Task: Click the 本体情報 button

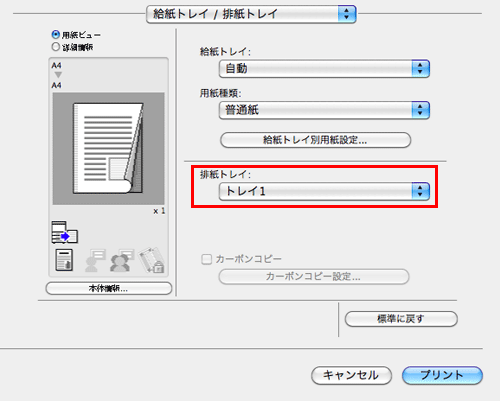Action: [x=109, y=289]
